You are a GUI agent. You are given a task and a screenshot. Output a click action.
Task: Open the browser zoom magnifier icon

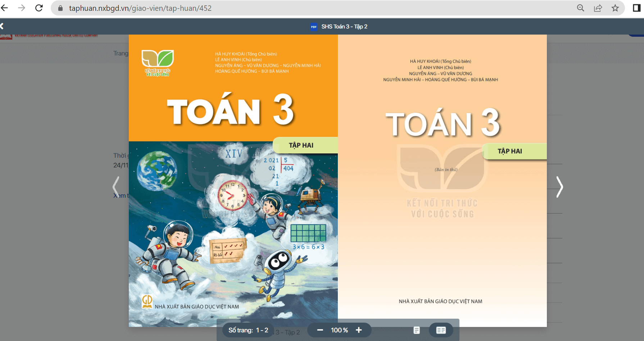coord(580,8)
